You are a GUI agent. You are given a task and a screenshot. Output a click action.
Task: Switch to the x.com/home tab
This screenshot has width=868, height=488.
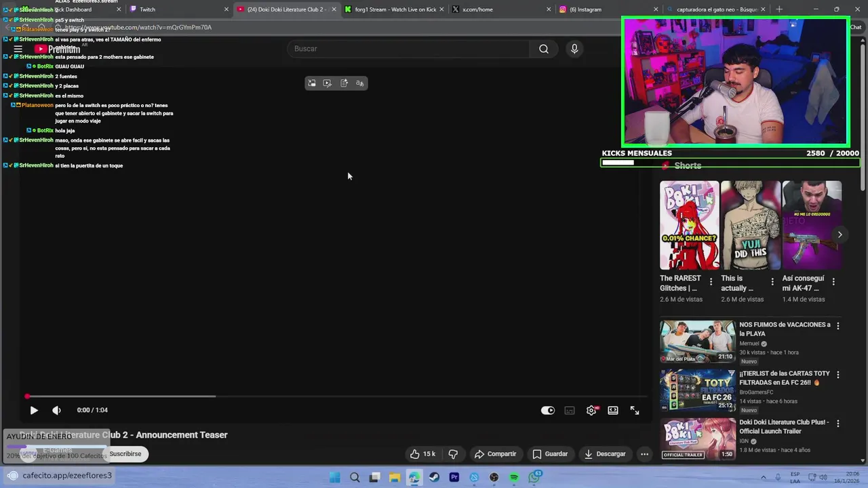[x=501, y=9]
